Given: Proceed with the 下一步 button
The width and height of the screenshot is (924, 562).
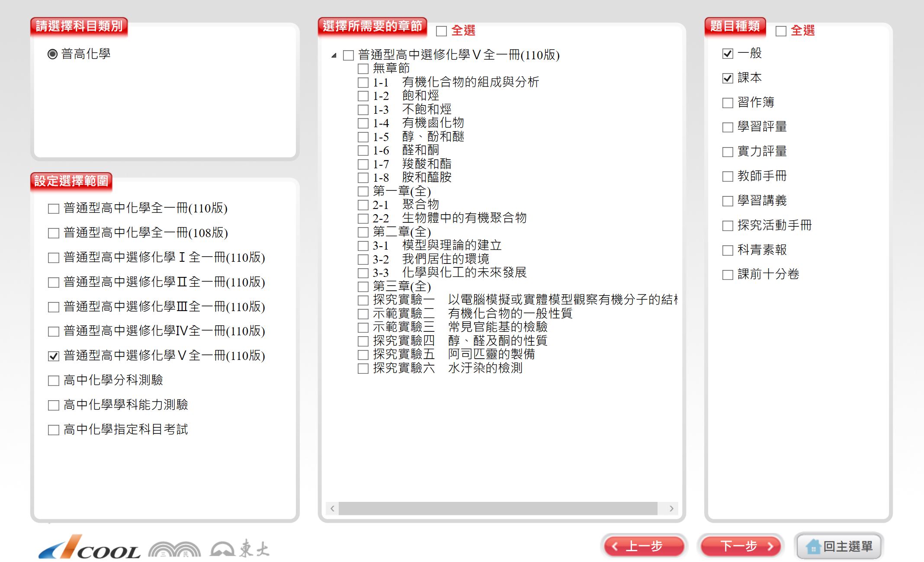Looking at the screenshot, I should click(x=741, y=546).
